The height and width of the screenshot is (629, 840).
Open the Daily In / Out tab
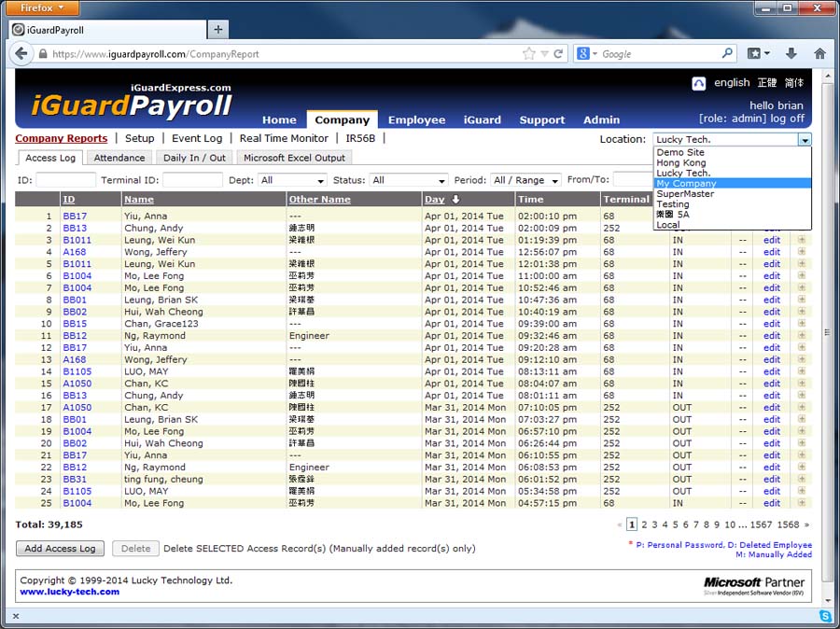click(x=194, y=158)
